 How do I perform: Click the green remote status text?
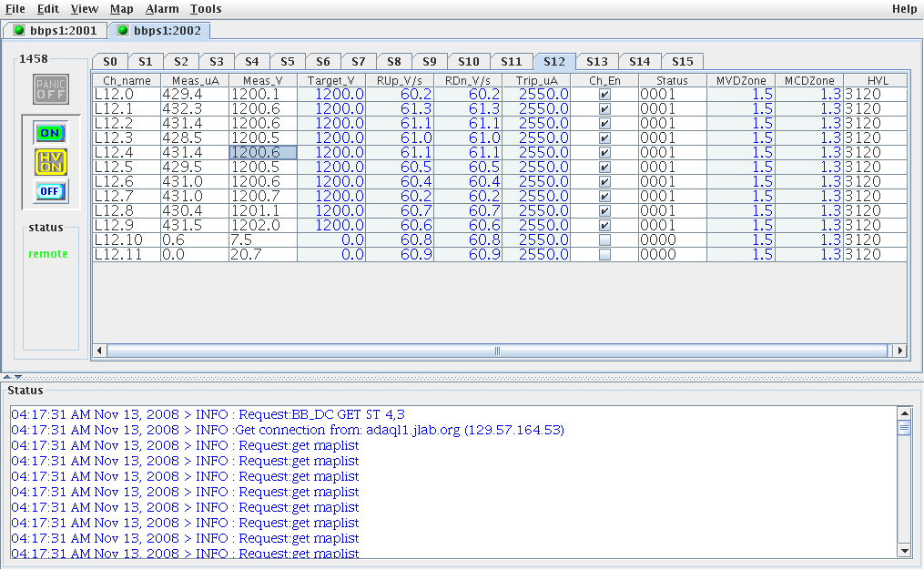click(x=47, y=254)
